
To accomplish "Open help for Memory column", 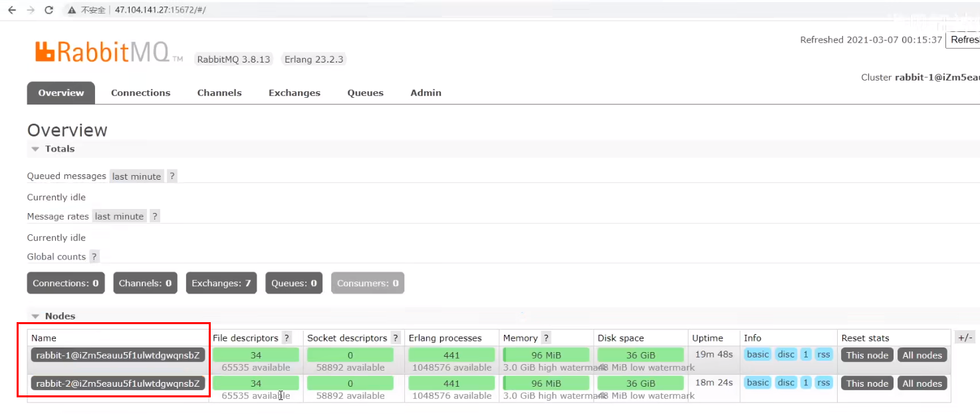I will pyautogui.click(x=546, y=338).
